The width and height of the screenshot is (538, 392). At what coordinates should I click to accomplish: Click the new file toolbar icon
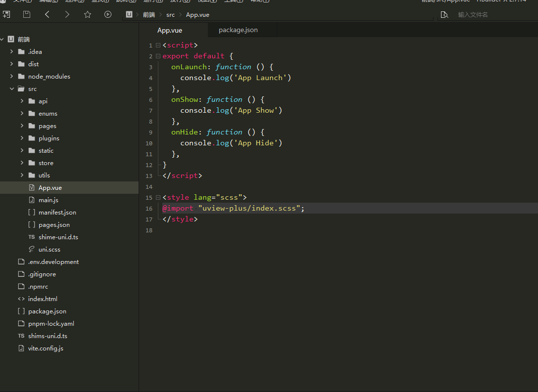[x=6, y=14]
